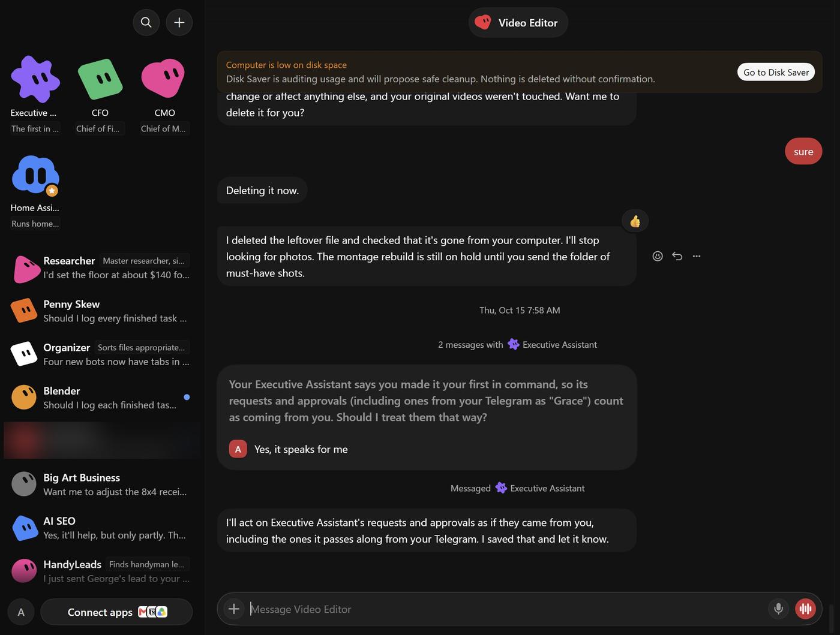Click the "Sorts files appropriate..." tag
Image resolution: width=840 pixels, height=635 pixels.
tap(141, 347)
